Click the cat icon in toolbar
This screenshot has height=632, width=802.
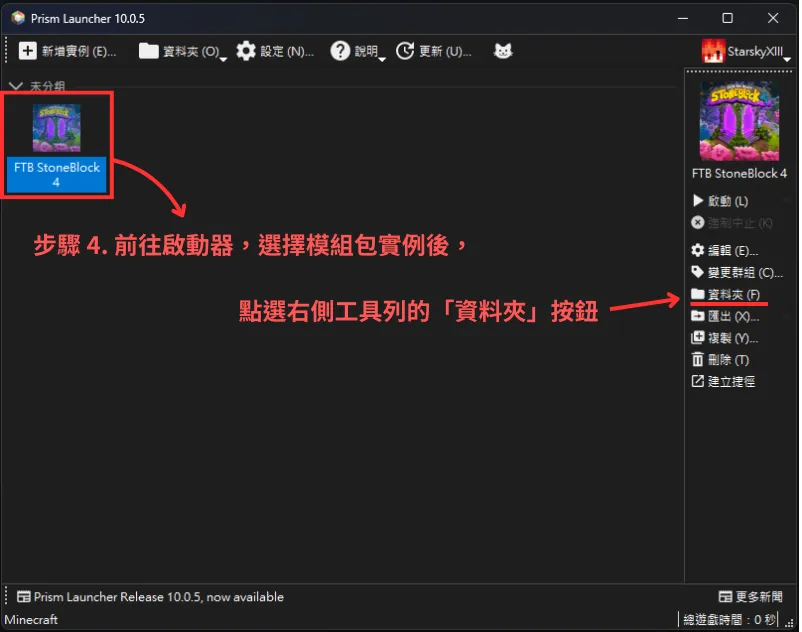502,51
